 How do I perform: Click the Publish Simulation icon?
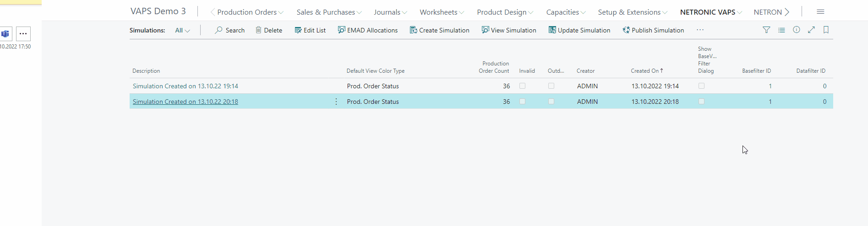coord(626,30)
